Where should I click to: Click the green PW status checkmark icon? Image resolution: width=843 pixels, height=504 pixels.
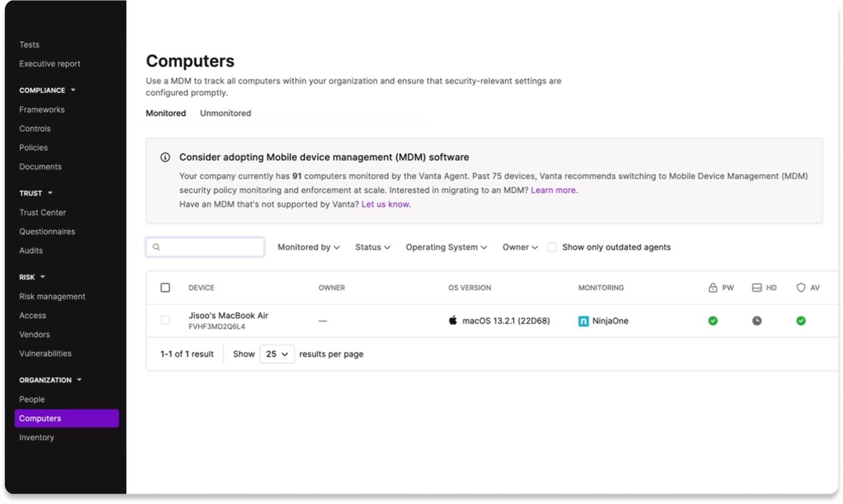pyautogui.click(x=712, y=321)
